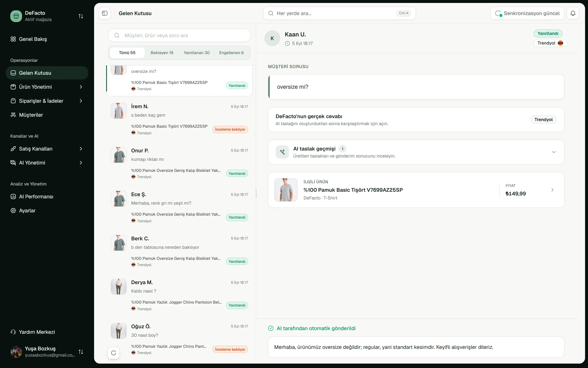Click the inbox search magnifier icon

(x=117, y=35)
